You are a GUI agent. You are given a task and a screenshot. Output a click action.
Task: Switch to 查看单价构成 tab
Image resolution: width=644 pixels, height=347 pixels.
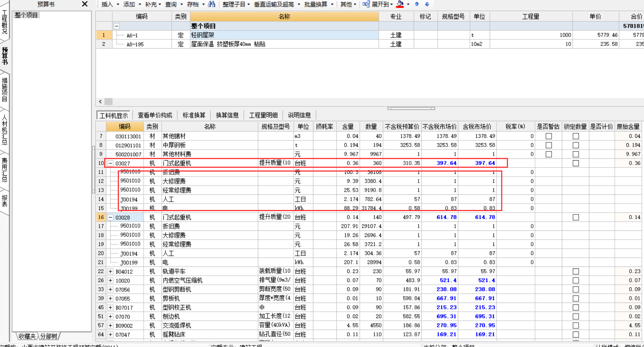point(155,115)
